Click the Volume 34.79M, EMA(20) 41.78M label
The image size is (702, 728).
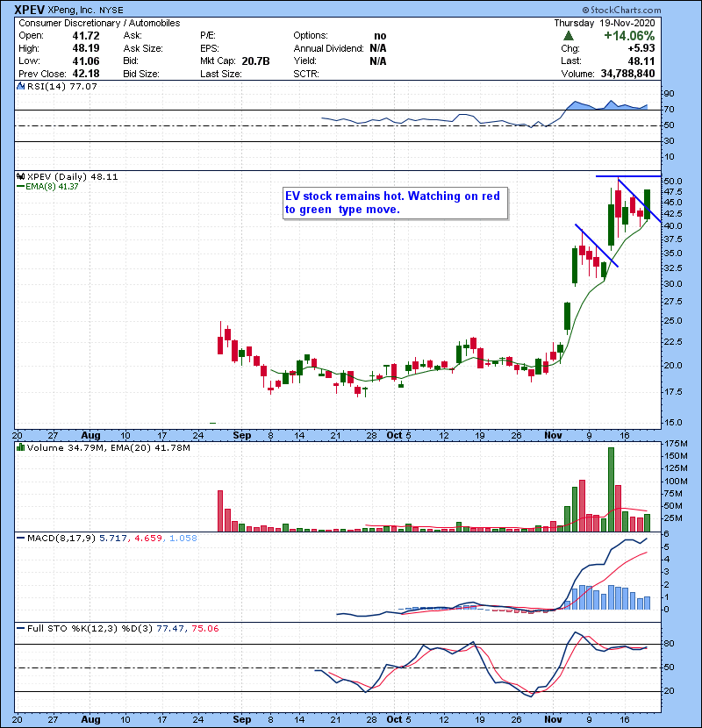click(109, 448)
